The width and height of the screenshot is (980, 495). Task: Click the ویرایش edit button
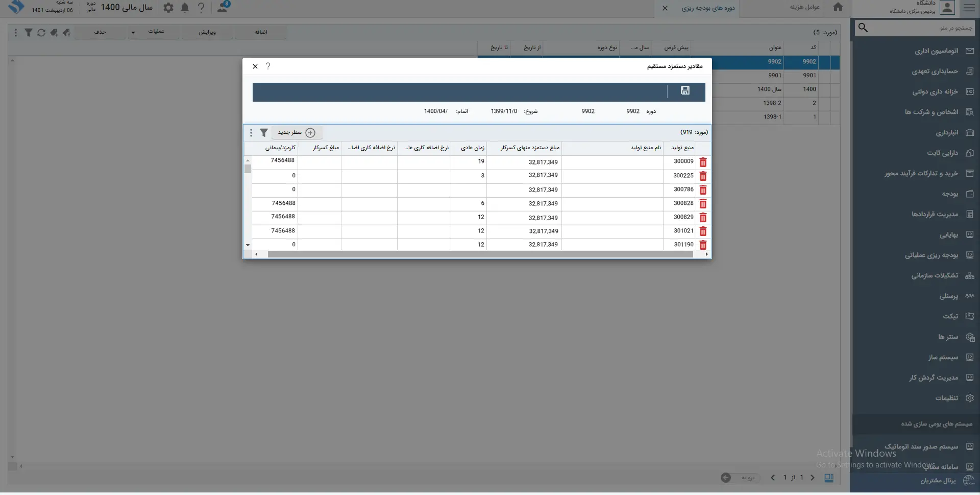click(207, 32)
